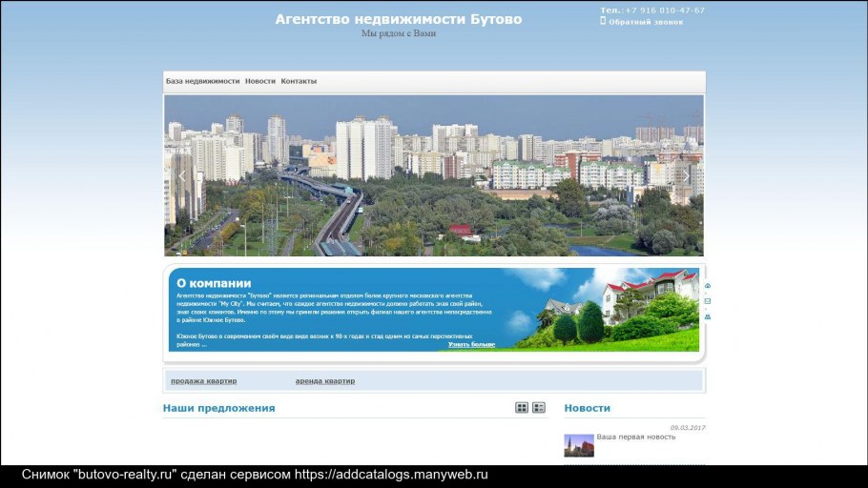Screen dimensions: 868x488
Task: Click the О компании heading
Action: (214, 283)
